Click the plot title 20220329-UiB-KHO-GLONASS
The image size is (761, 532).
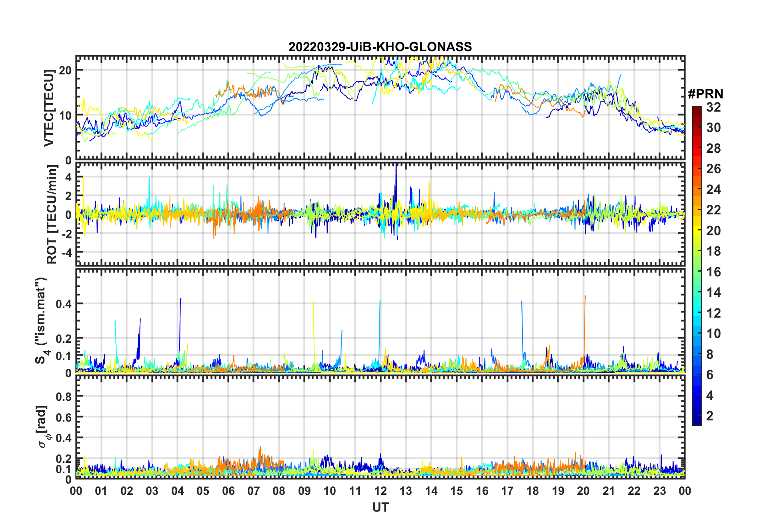(380, 47)
